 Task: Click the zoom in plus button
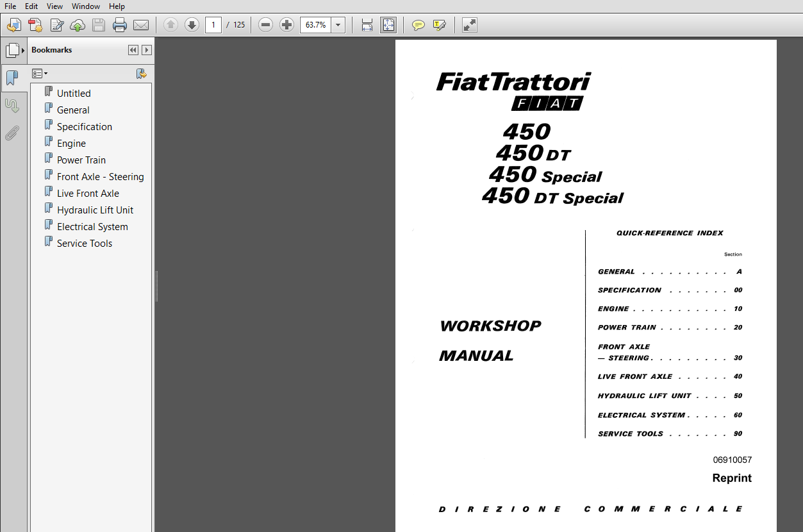287,25
